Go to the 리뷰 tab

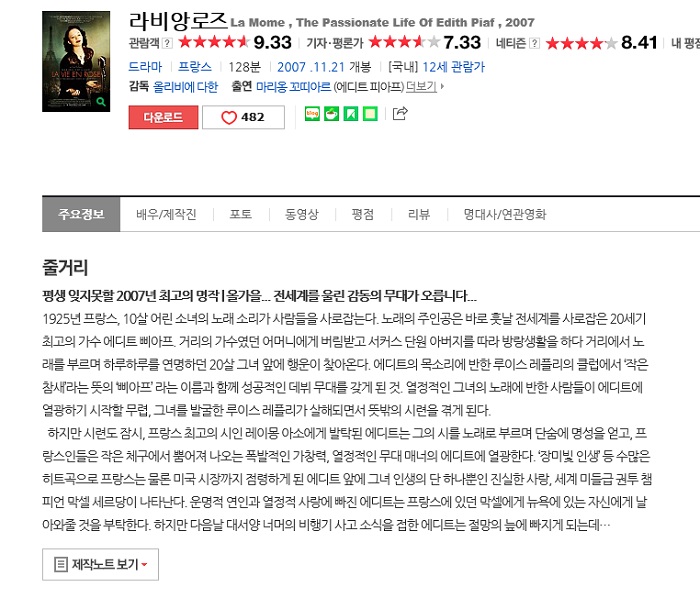[x=419, y=215]
